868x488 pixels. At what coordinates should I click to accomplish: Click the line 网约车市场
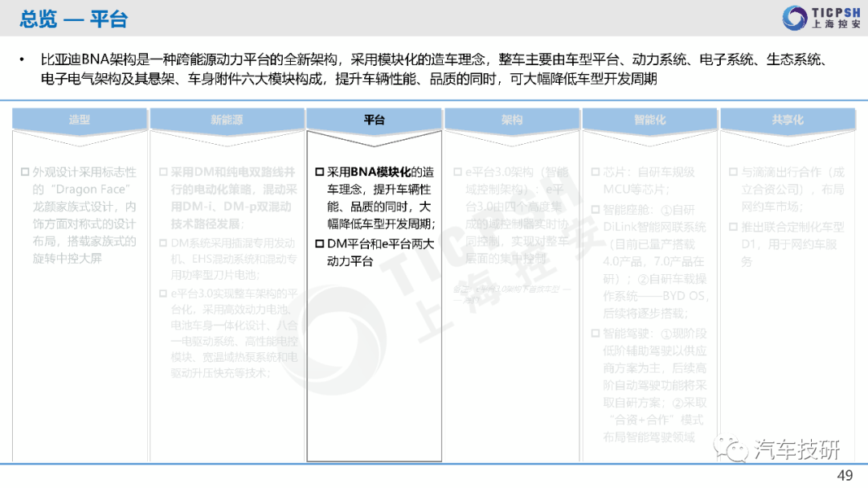point(772,207)
